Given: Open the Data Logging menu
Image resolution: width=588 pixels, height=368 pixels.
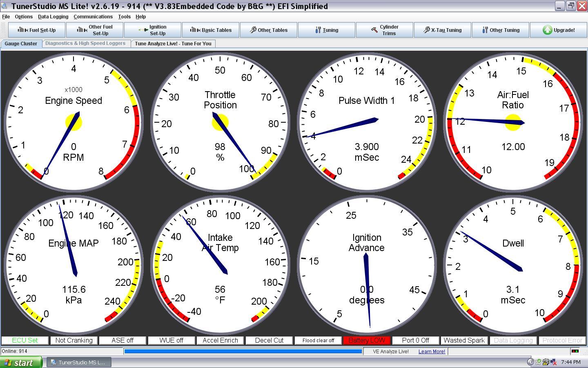Looking at the screenshot, I should [x=53, y=17].
